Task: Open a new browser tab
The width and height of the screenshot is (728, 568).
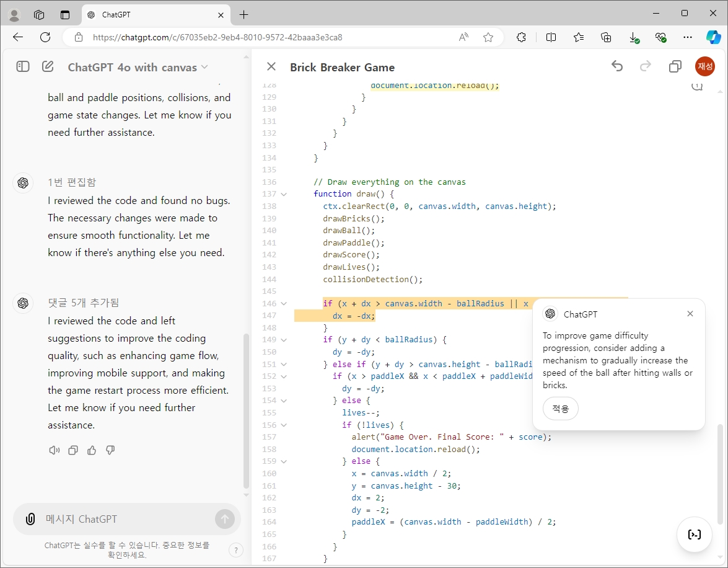Action: [243, 15]
